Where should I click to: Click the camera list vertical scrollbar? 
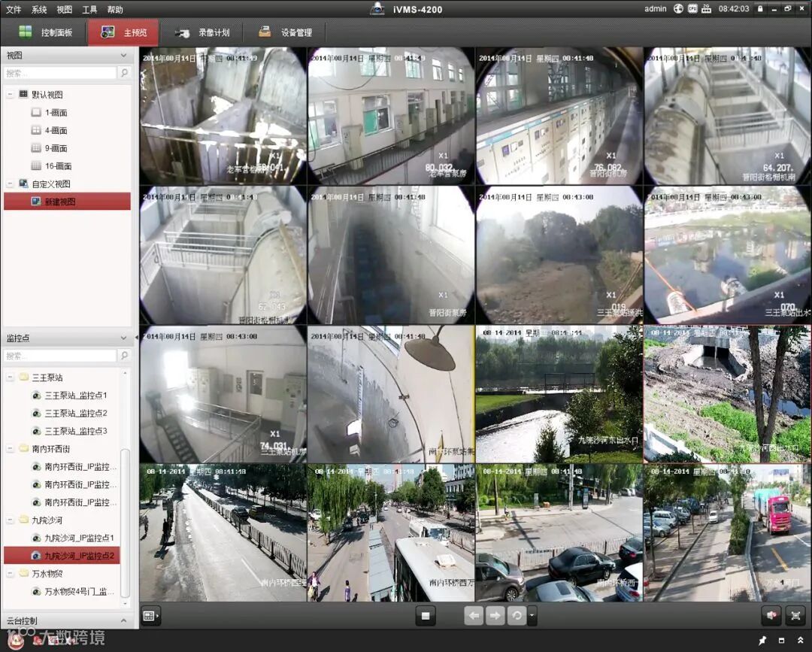pyautogui.click(x=125, y=523)
